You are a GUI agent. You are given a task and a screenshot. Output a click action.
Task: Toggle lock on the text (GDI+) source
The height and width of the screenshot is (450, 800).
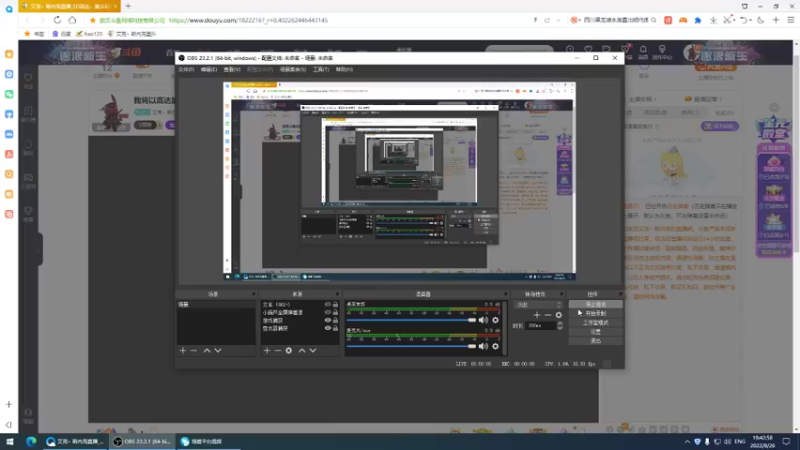[x=335, y=305]
